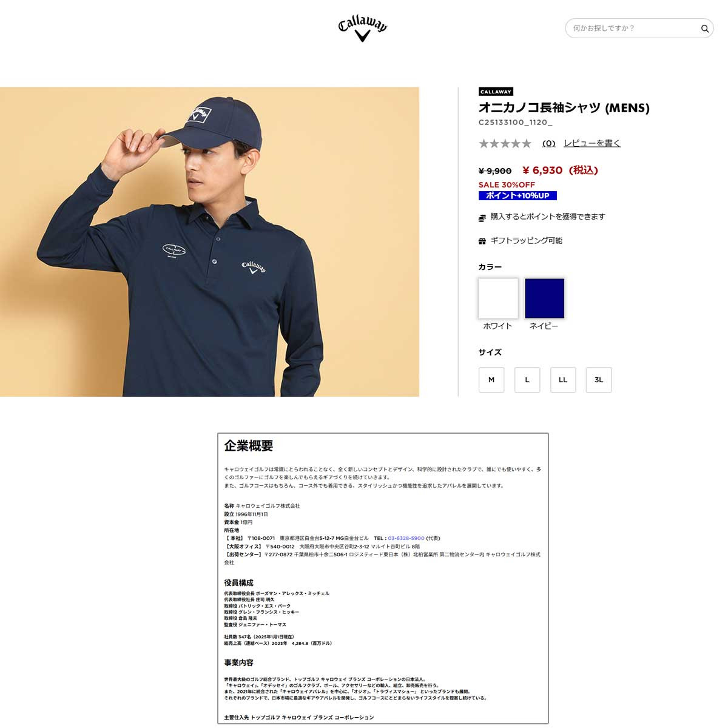
Task: Open the model product photo
Action: (x=209, y=242)
